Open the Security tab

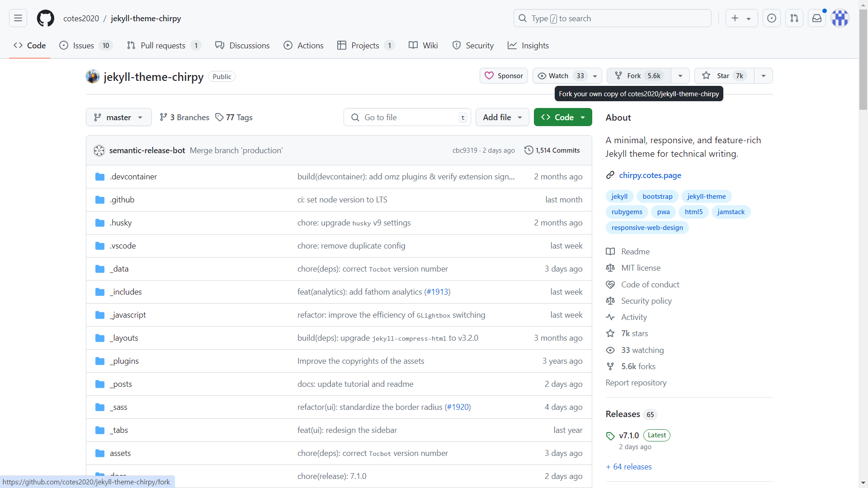click(x=473, y=45)
